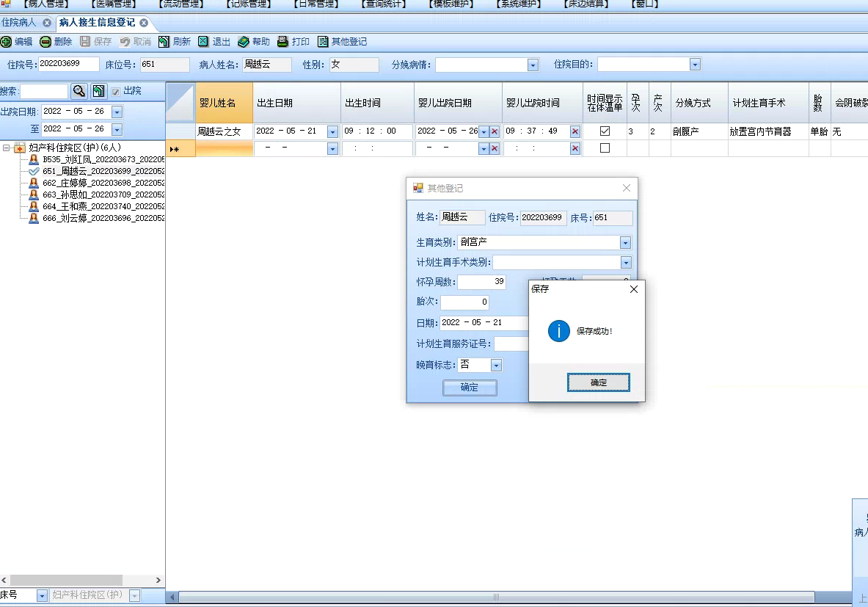
Task: Click the 婴儿姓名 column header
Action: [225, 103]
